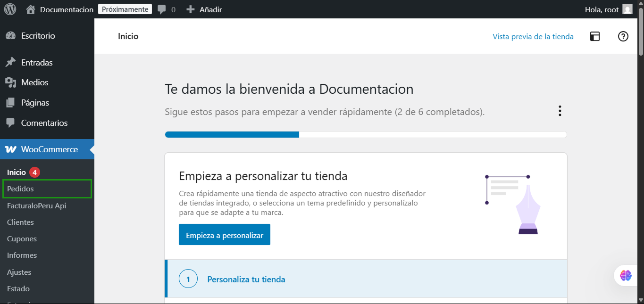The width and height of the screenshot is (644, 304).
Task: Click the root user avatar
Action: pyautogui.click(x=627, y=9)
